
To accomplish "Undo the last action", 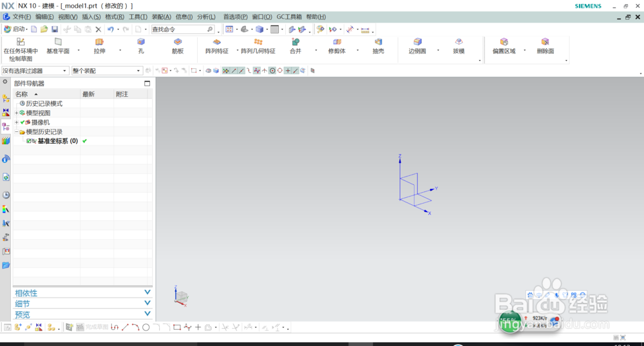I will coord(111,29).
